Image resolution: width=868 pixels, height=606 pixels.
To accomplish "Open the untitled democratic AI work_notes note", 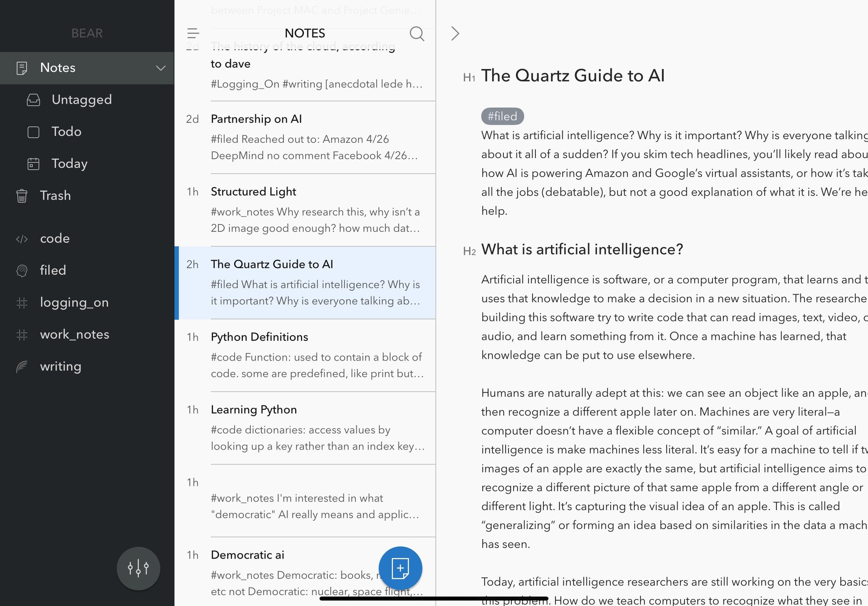I will (x=305, y=501).
